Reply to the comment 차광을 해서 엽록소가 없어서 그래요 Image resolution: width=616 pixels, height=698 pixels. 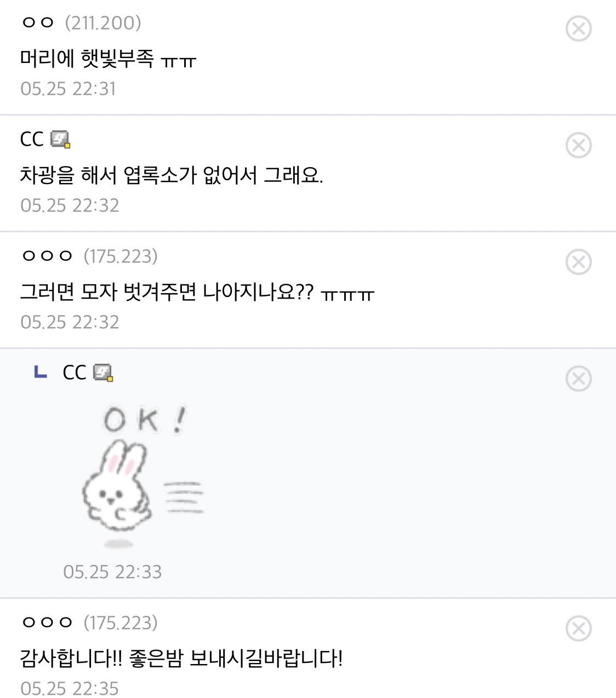click(171, 175)
